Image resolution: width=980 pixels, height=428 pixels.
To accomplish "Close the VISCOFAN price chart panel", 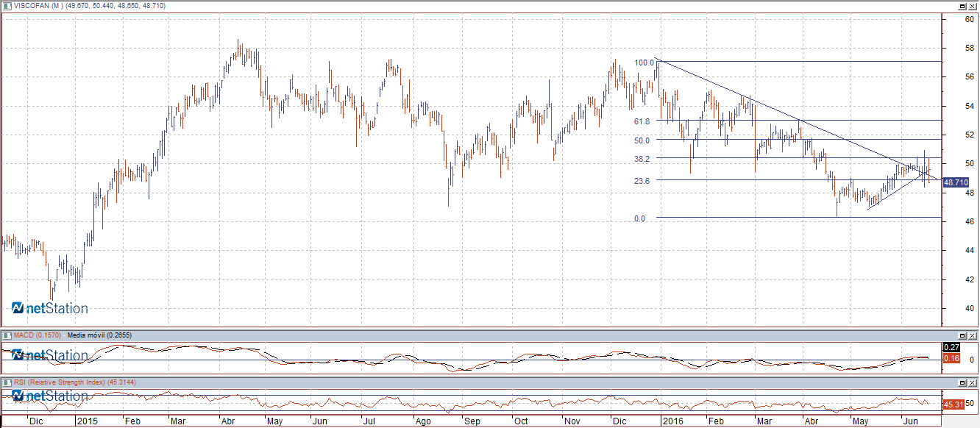I will (x=973, y=6).
